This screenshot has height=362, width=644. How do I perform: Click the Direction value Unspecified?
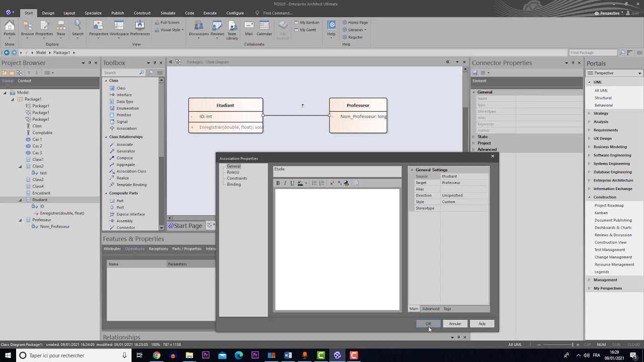tap(464, 196)
